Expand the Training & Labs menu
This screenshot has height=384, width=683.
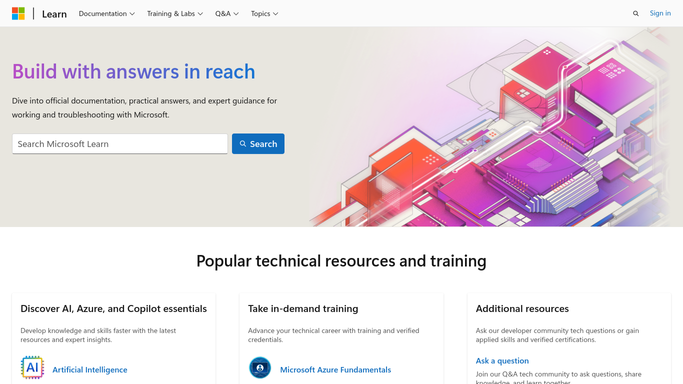175,13
